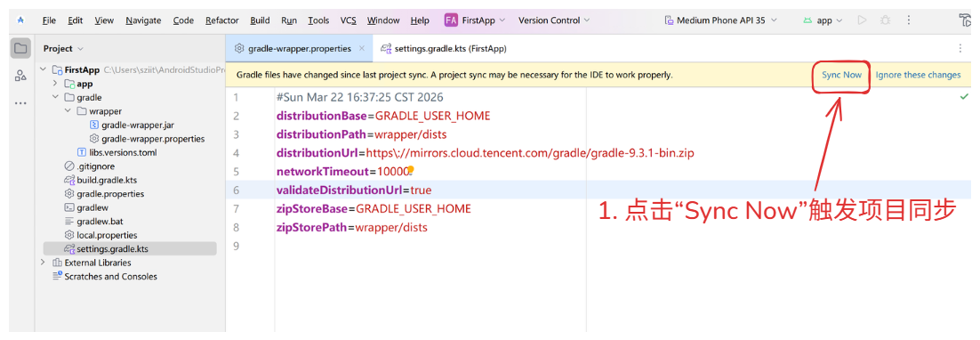Click the Sync Now link
The image size is (980, 340).
841,75
